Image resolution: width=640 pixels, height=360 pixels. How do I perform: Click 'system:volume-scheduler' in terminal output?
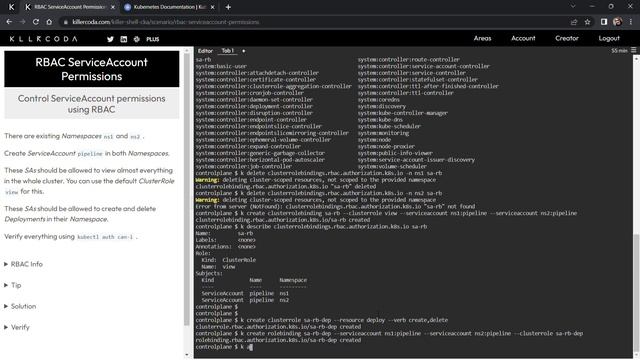coord(392,167)
